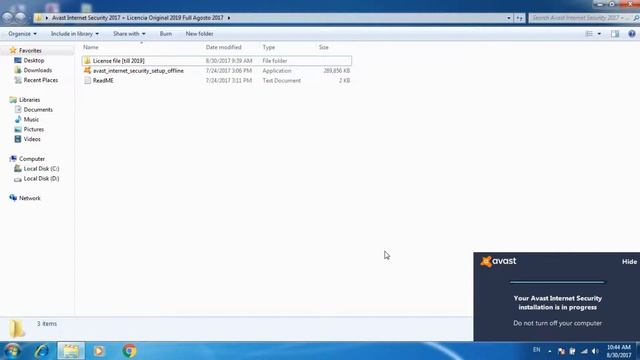Open the Help icon
This screenshot has width=640, height=360.
(632, 34)
